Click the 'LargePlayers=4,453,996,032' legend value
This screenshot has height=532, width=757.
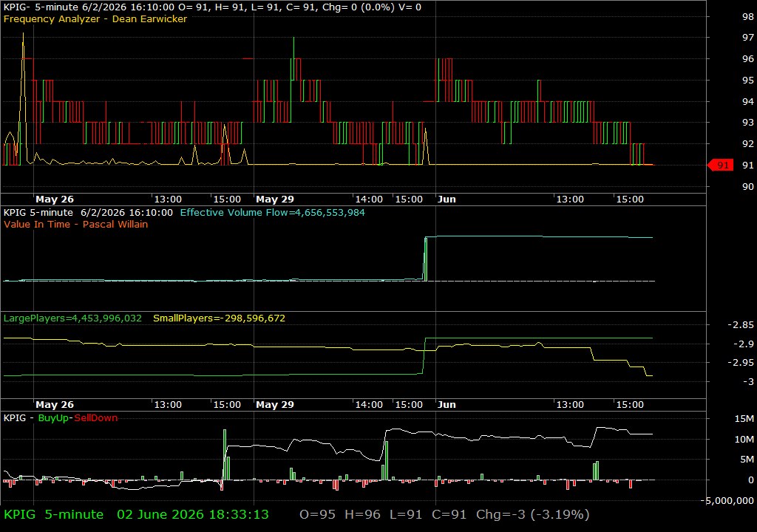pos(72,318)
